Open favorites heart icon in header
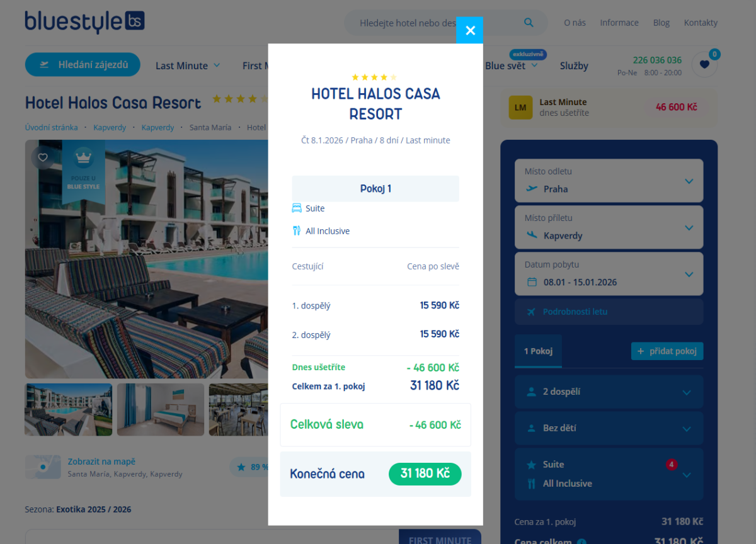 pyautogui.click(x=704, y=64)
